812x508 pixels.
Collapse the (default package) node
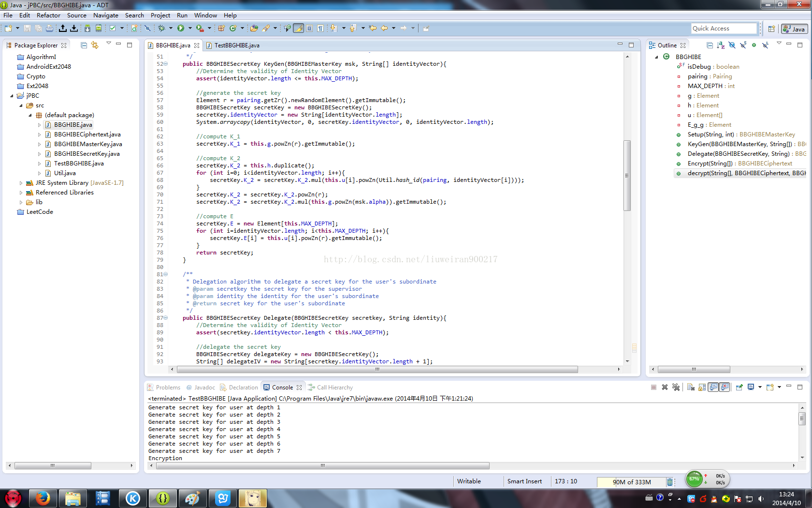coord(30,115)
